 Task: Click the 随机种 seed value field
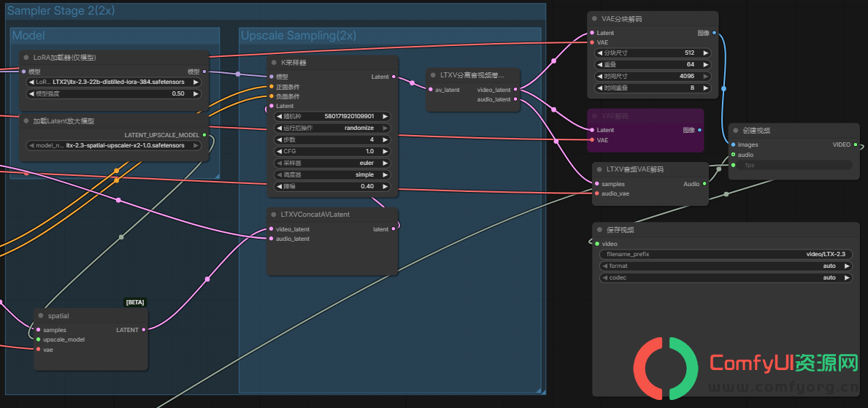pos(332,117)
